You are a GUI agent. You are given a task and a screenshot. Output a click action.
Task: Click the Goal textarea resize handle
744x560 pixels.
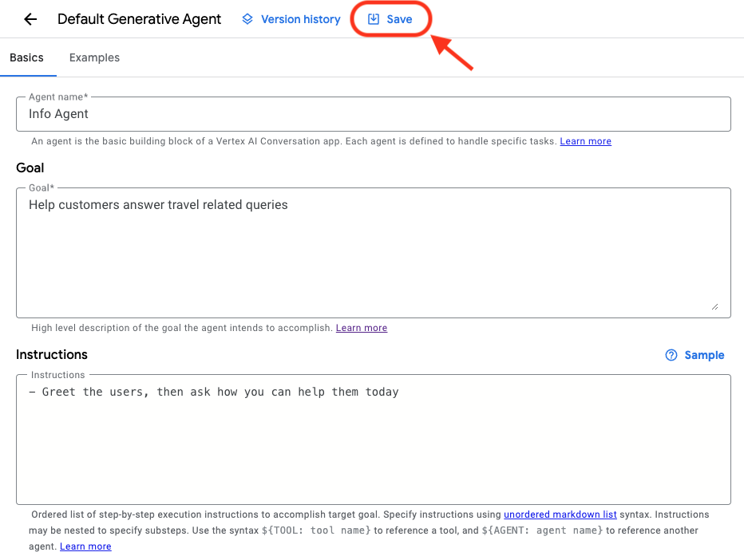[x=716, y=307]
